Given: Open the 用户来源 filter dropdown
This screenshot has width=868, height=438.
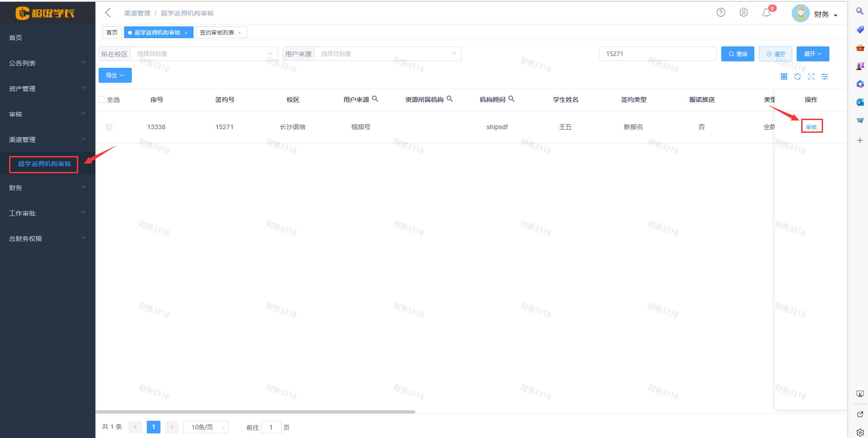Looking at the screenshot, I should pyautogui.click(x=387, y=54).
